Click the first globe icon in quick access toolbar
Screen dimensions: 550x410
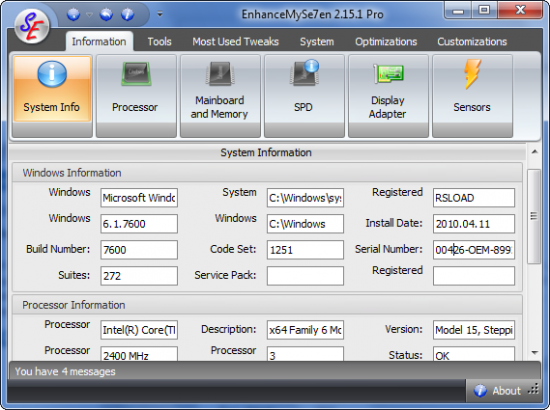[x=73, y=14]
